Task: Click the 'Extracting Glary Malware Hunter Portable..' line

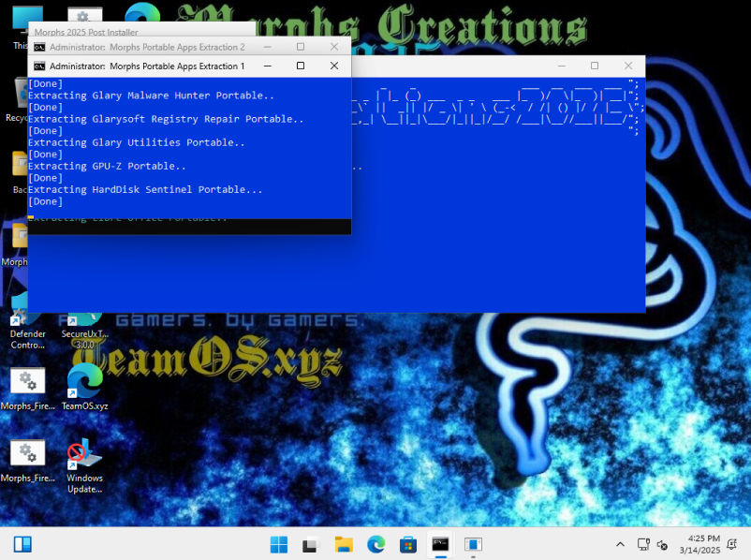Action: pos(151,96)
